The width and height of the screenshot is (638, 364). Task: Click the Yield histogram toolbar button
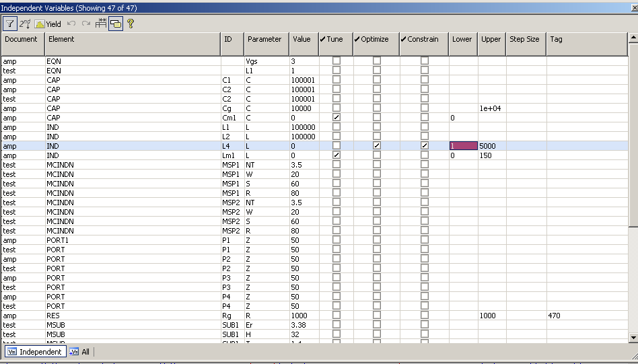pos(48,24)
